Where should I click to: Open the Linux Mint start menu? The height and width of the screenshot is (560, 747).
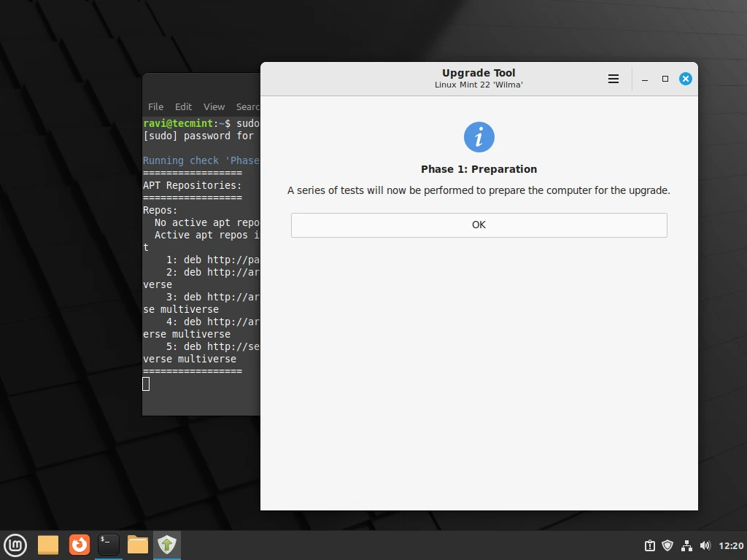tap(15, 545)
